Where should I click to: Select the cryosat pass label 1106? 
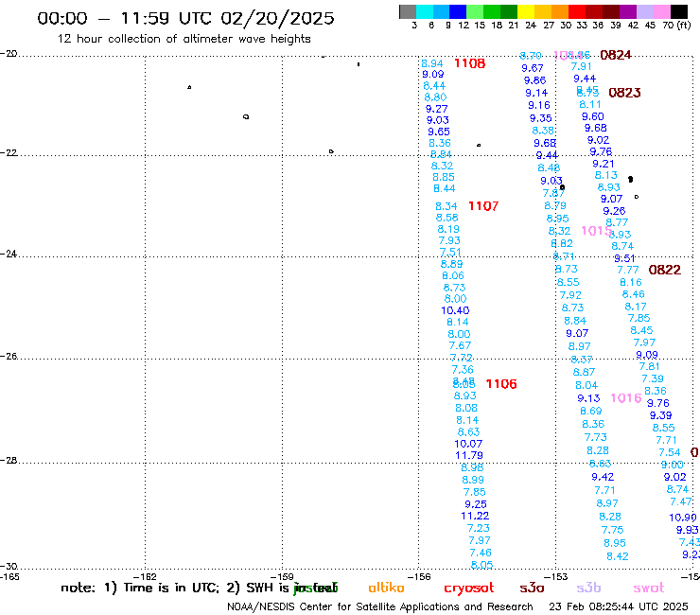click(501, 383)
